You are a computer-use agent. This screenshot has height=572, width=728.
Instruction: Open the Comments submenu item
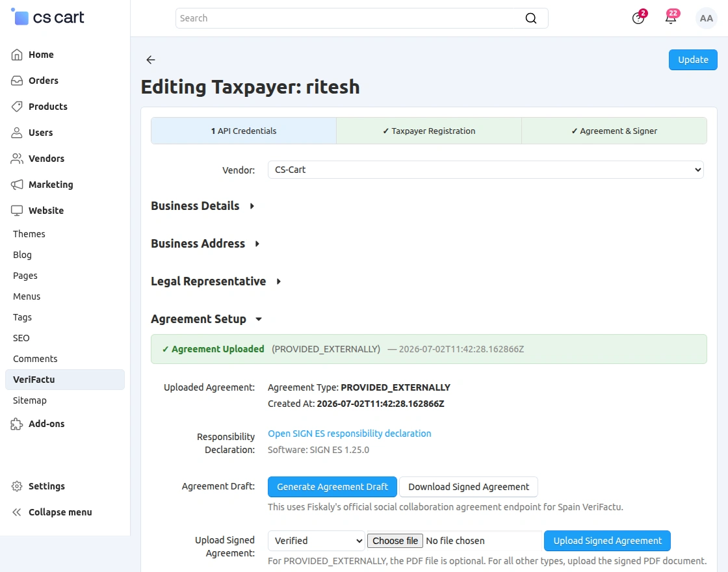[35, 359]
